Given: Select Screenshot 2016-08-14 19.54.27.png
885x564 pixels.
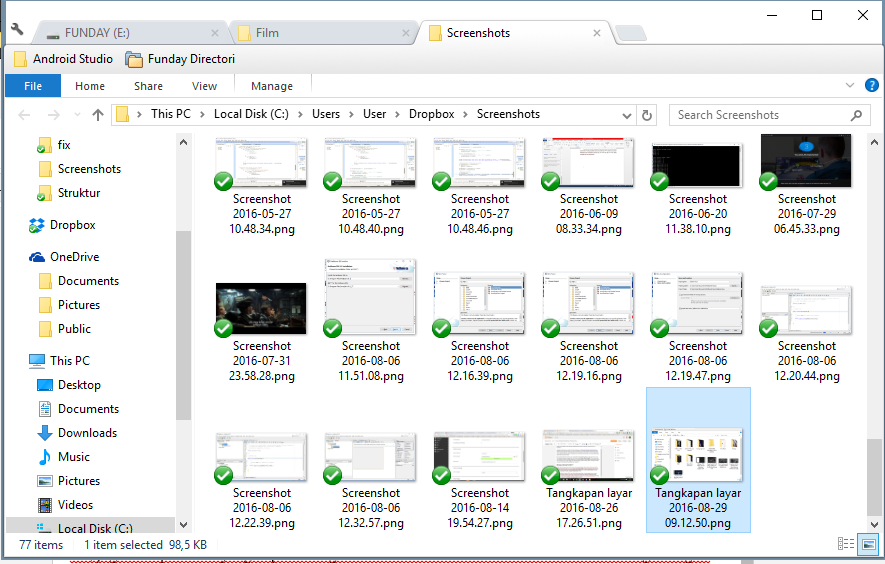Looking at the screenshot, I should 480,480.
